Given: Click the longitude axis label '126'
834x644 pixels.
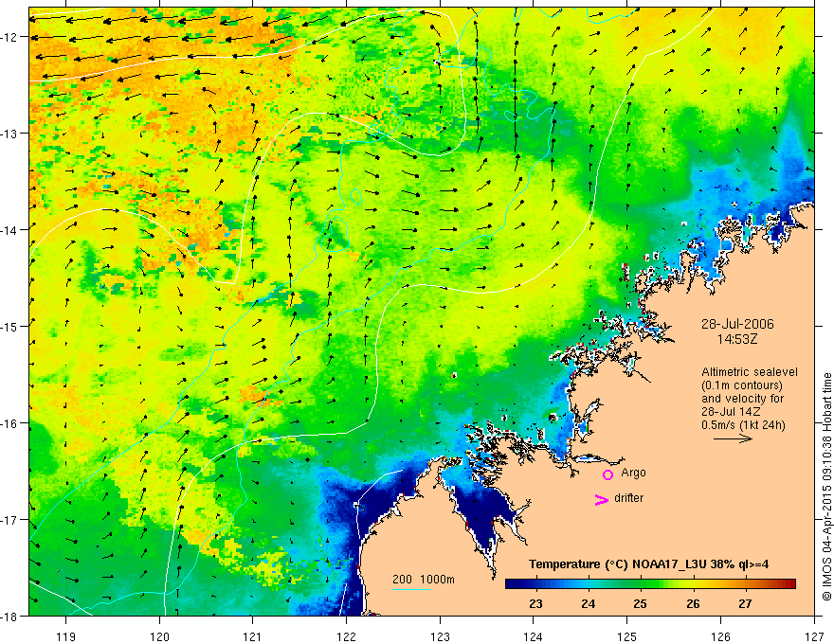Looking at the screenshot, I should (x=720, y=636).
